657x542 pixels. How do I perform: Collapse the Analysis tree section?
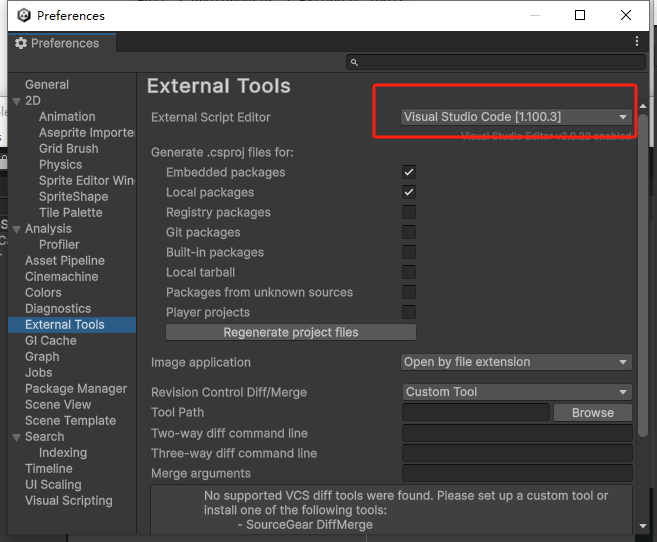pyautogui.click(x=17, y=229)
